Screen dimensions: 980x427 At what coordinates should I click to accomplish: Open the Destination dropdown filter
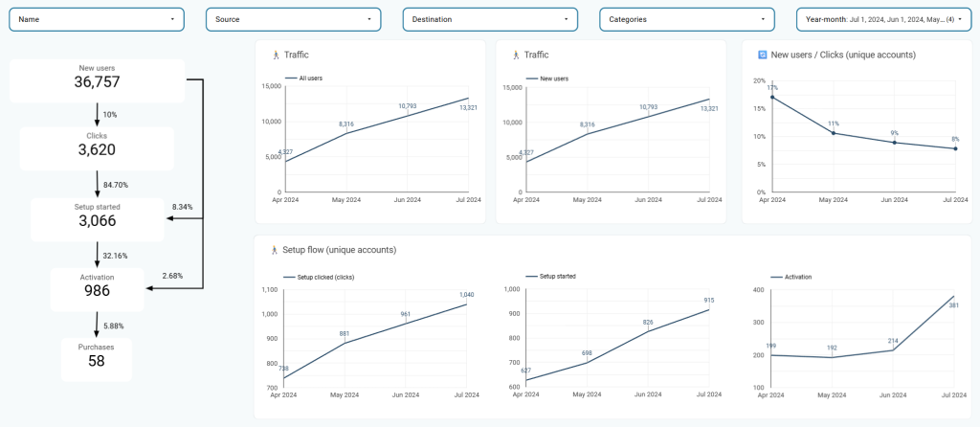tap(490, 18)
